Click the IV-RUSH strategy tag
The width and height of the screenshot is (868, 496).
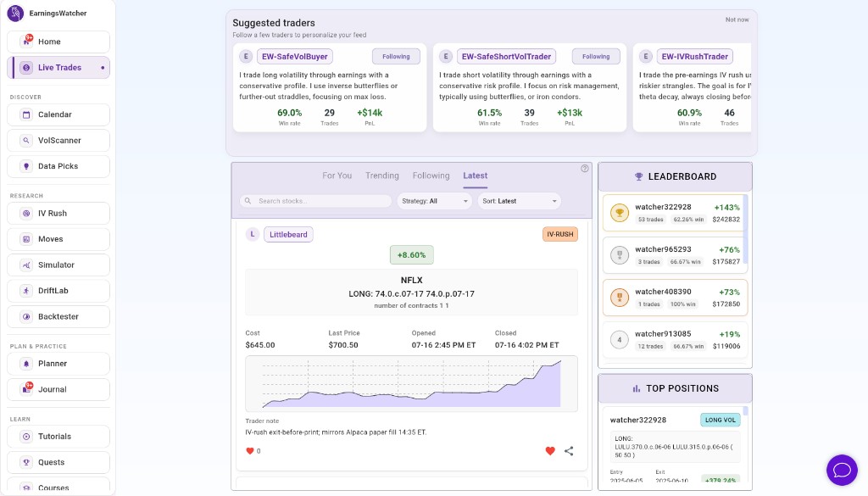pos(560,234)
